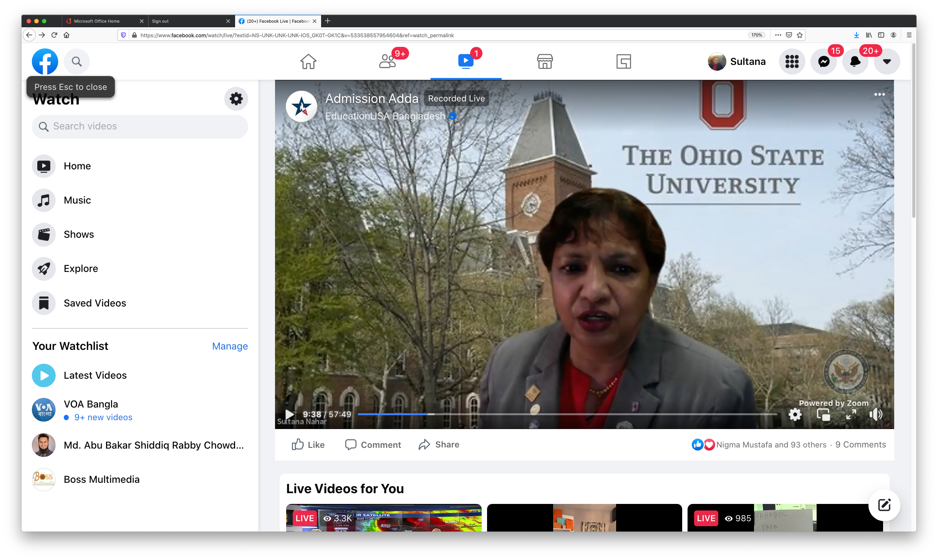
Task: Open notifications bell with 20+ badge
Action: (x=855, y=61)
